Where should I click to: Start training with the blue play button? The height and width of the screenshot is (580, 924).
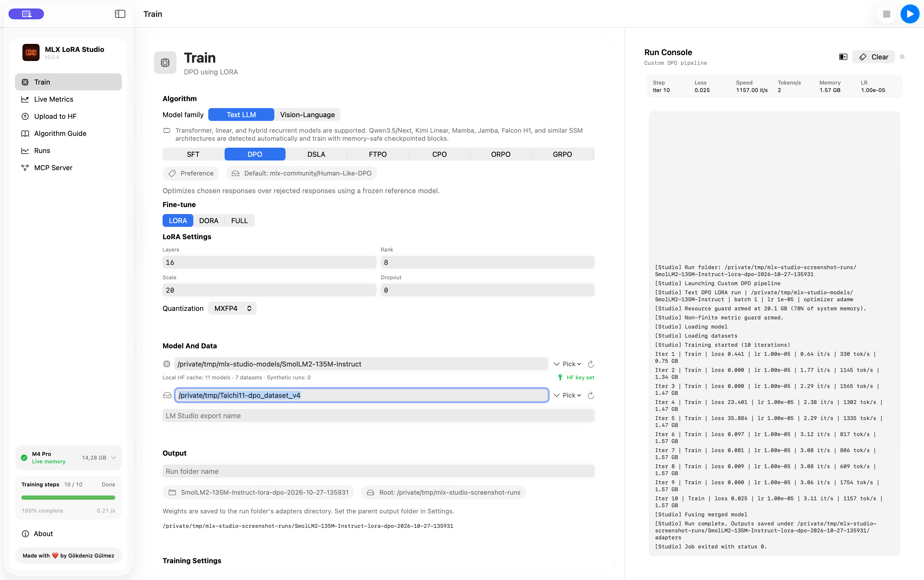[910, 14]
